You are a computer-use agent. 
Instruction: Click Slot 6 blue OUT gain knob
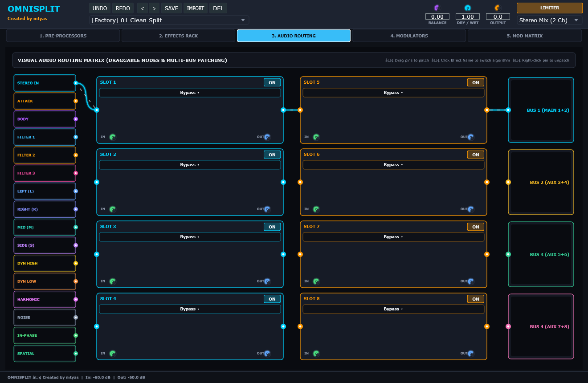[x=471, y=209]
